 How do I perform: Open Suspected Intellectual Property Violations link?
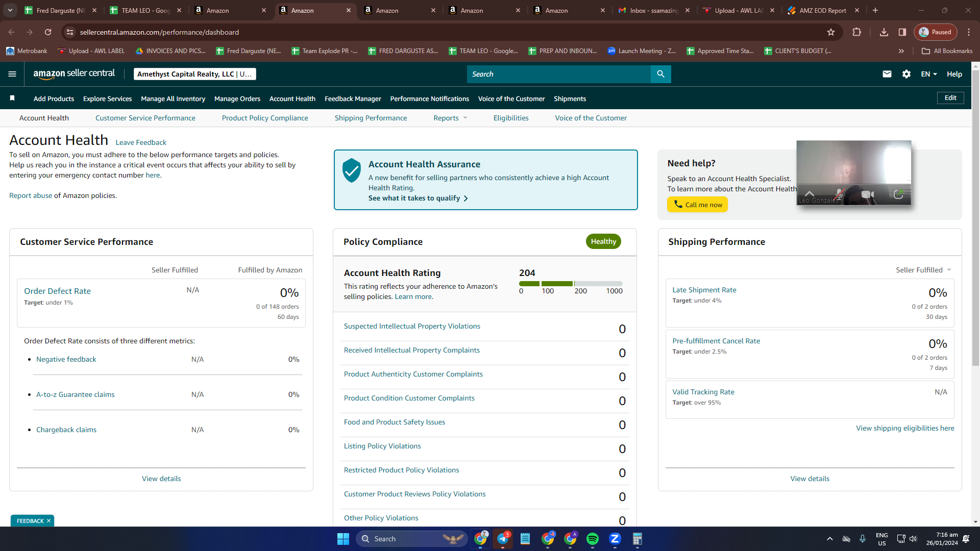point(412,326)
